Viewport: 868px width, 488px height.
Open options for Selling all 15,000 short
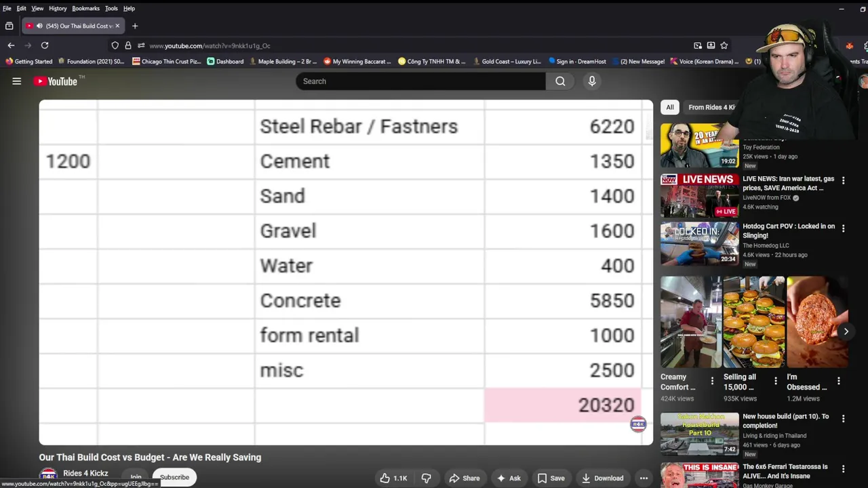[775, 382]
